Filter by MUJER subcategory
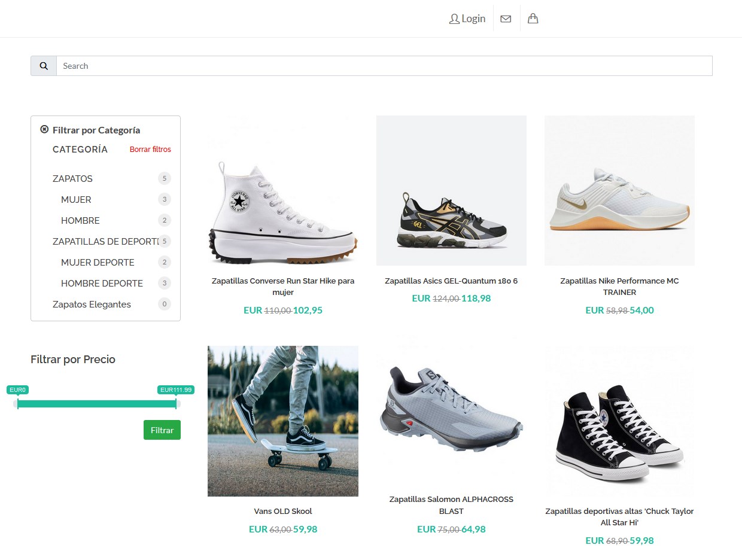 pos(76,199)
